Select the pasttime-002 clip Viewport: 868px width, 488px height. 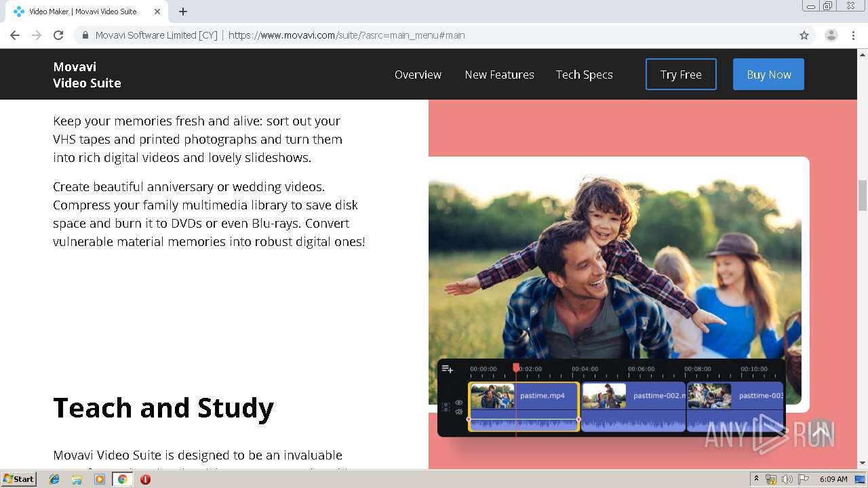coord(633,406)
